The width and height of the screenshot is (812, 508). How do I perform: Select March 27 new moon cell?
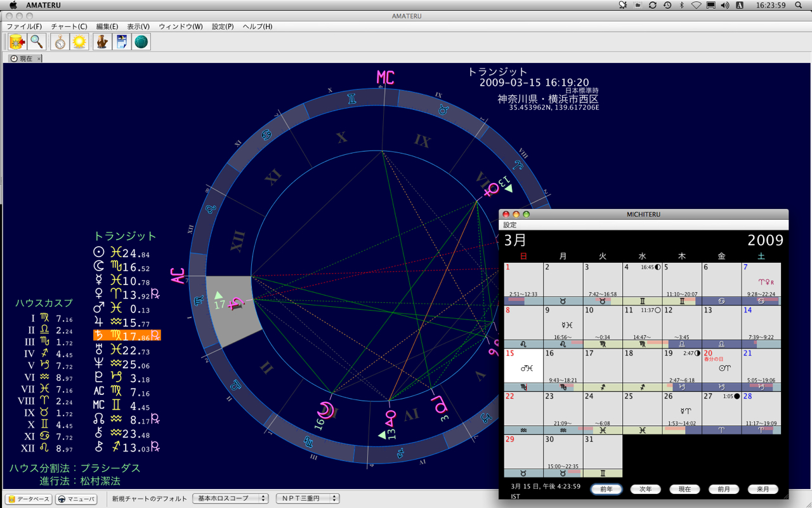(x=721, y=413)
